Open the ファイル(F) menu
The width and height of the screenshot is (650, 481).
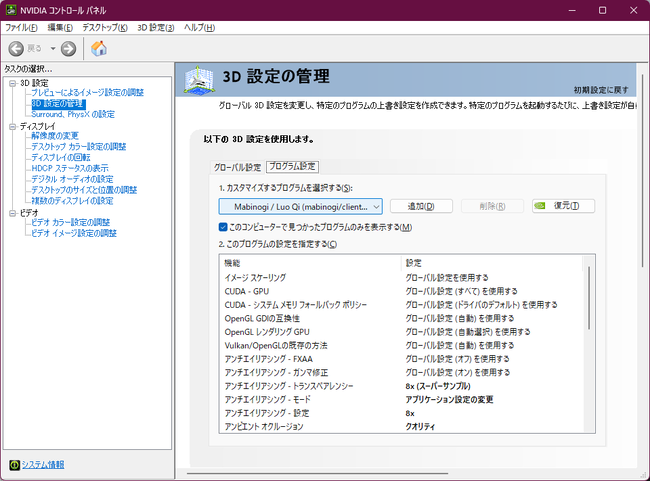coord(21,27)
